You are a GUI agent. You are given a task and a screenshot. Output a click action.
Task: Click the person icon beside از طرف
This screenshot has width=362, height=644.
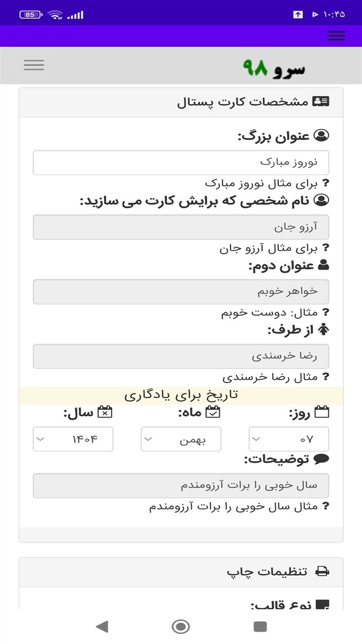click(x=324, y=330)
